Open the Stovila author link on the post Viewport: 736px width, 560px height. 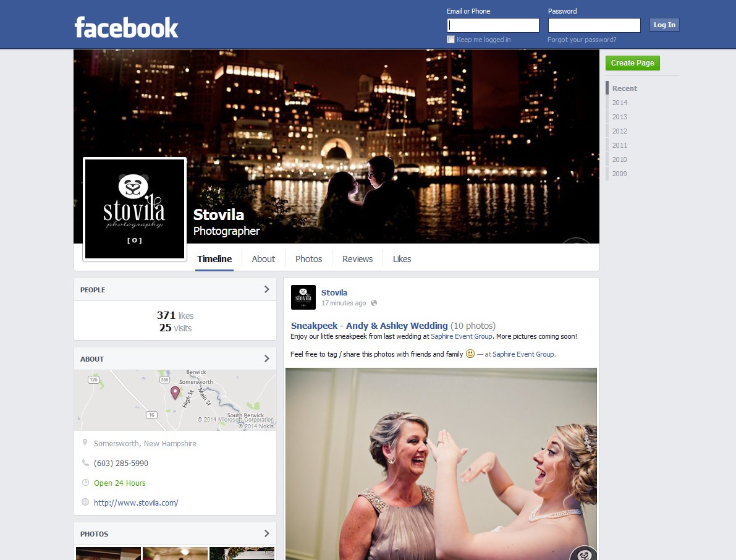[334, 292]
